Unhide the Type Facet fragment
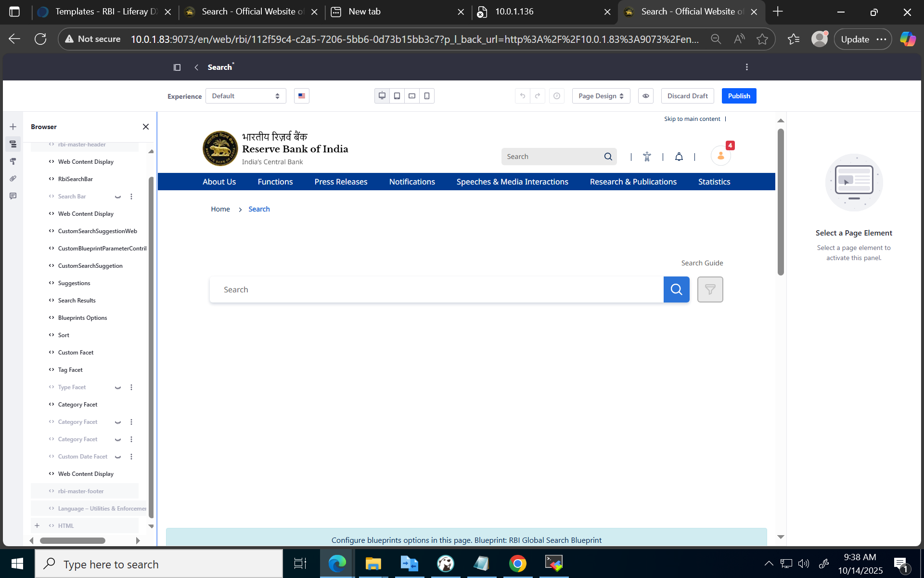The width and height of the screenshot is (924, 578). click(118, 387)
